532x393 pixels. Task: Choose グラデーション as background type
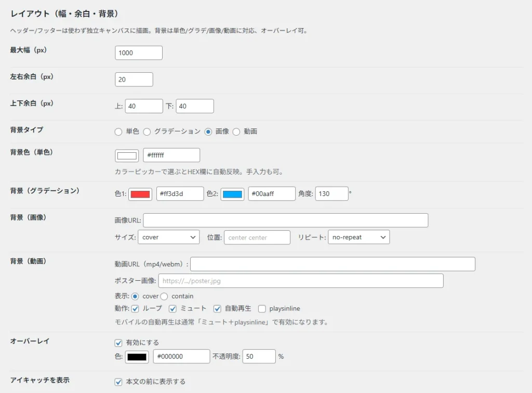pyautogui.click(x=147, y=132)
